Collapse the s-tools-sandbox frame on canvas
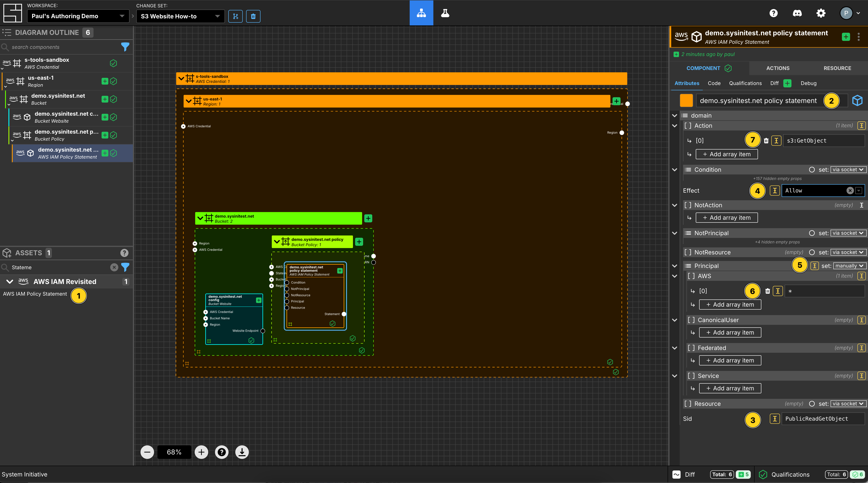Viewport: 868px width, 483px height. [181, 78]
